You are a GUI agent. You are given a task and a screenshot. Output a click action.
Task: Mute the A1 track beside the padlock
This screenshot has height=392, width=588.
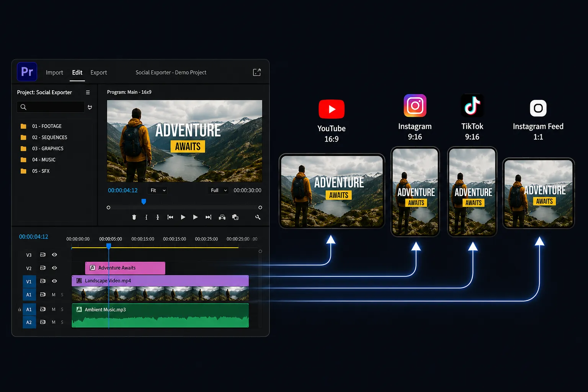54,309
